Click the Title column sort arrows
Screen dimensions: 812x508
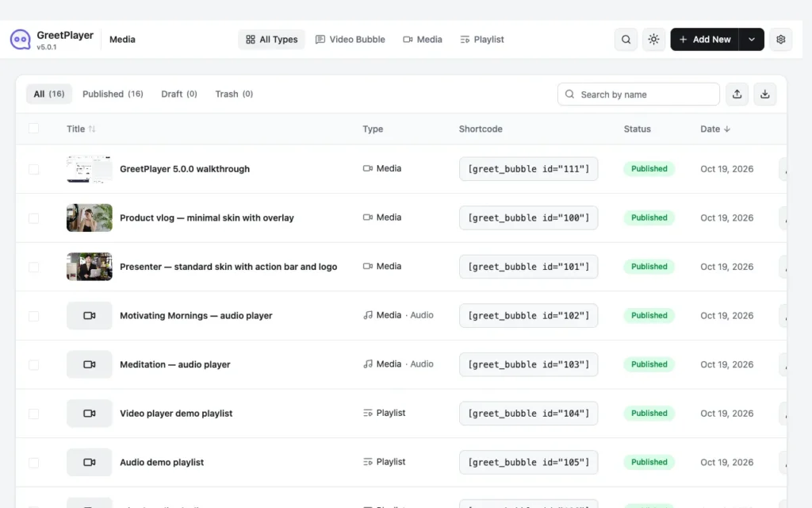[92, 129]
